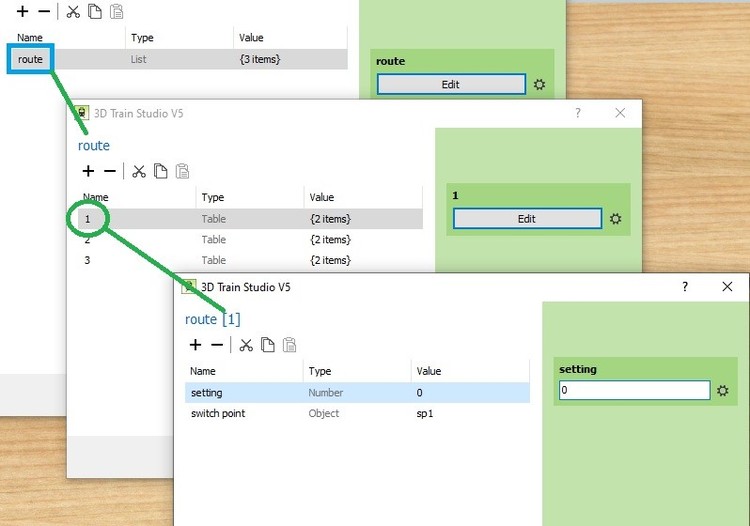
Task: Click the minus remove icon in the route [1] window
Action: point(217,345)
